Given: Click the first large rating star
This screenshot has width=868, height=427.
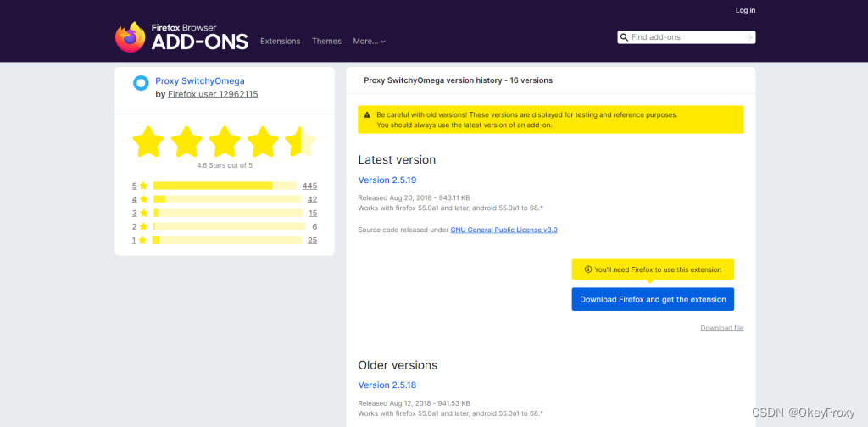Looking at the screenshot, I should point(148,141).
